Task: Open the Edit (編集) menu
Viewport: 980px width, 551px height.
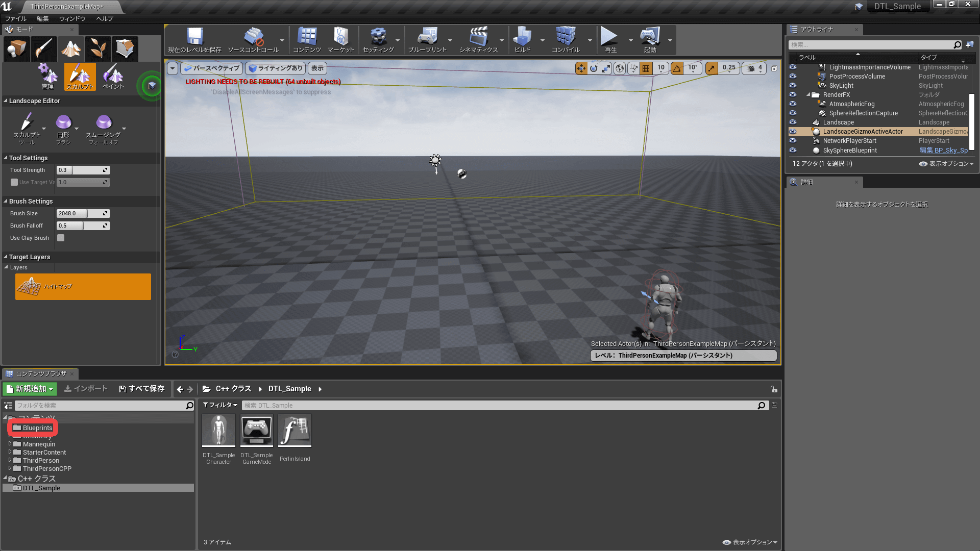Action: click(x=43, y=18)
